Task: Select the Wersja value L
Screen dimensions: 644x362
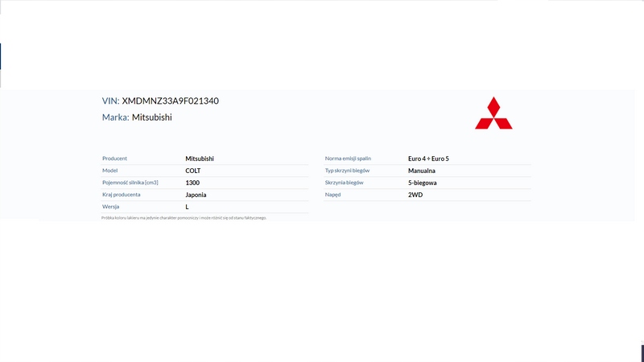Action: (187, 207)
